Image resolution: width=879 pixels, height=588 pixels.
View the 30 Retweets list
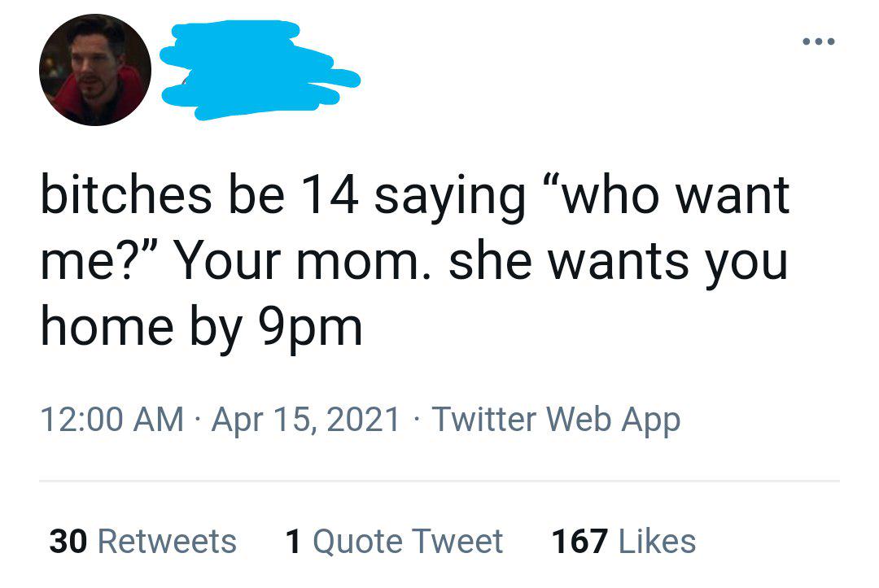coord(143,541)
